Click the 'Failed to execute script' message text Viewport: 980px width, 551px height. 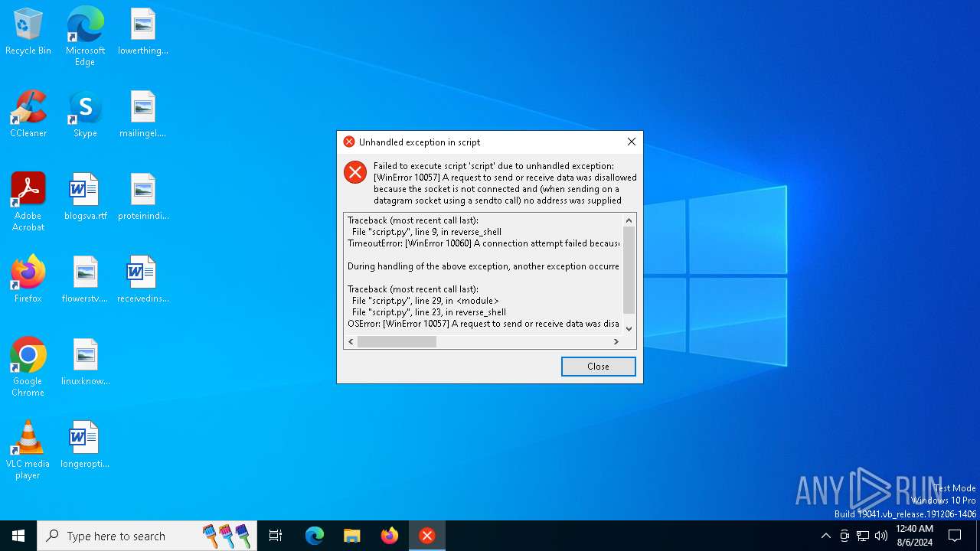(x=505, y=183)
